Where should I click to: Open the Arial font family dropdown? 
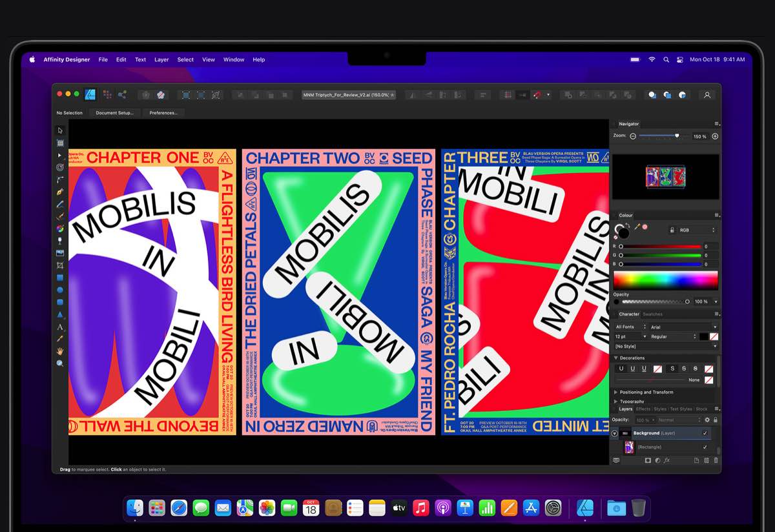tap(683, 327)
